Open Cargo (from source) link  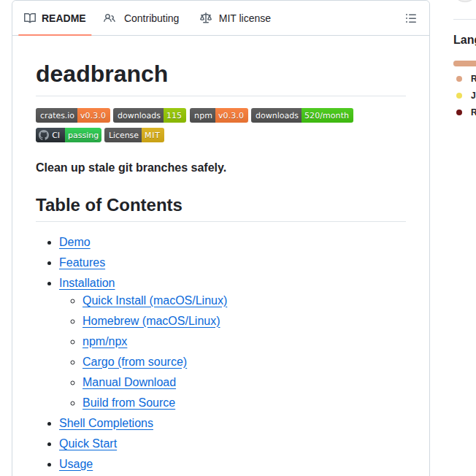click(x=134, y=362)
